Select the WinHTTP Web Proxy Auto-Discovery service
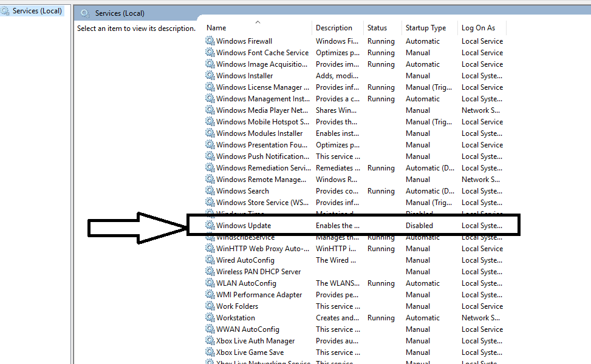 pyautogui.click(x=263, y=249)
